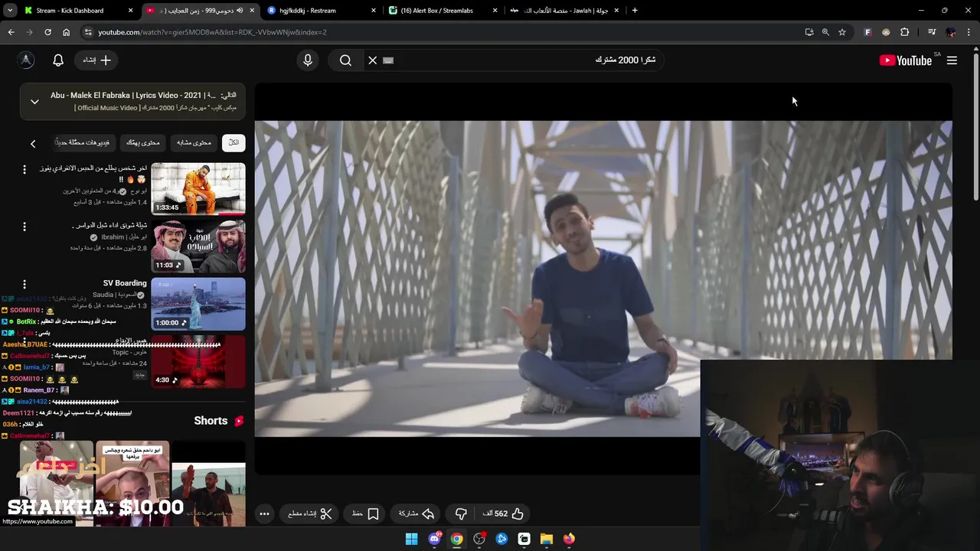Open the tab search dropdown
980x551 pixels.
pyautogui.click(x=9, y=11)
